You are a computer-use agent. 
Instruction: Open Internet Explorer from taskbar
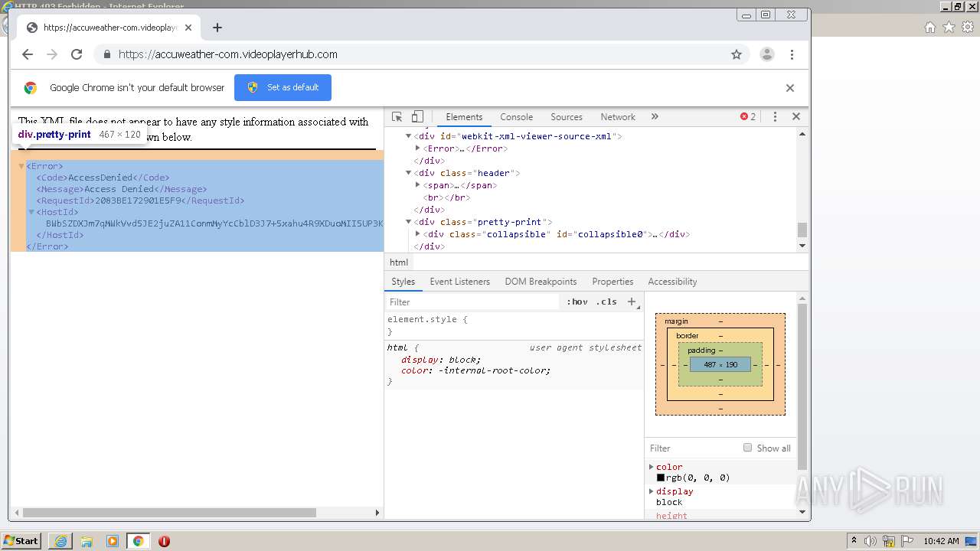click(x=60, y=541)
